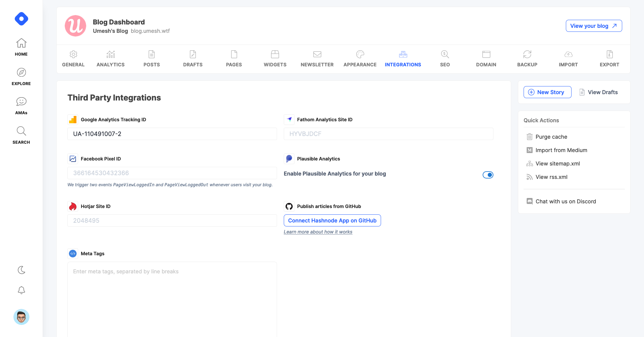Select the SEO tab

(x=445, y=59)
